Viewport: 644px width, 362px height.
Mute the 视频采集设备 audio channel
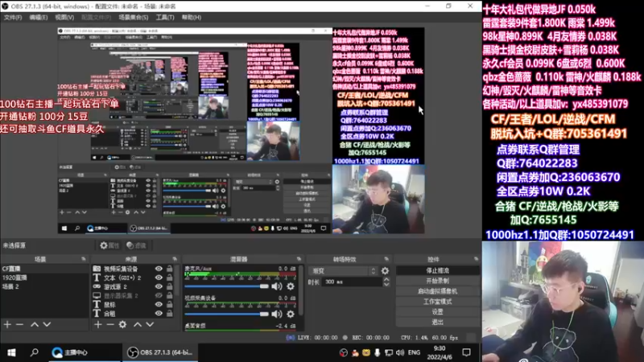pyautogui.click(x=277, y=314)
